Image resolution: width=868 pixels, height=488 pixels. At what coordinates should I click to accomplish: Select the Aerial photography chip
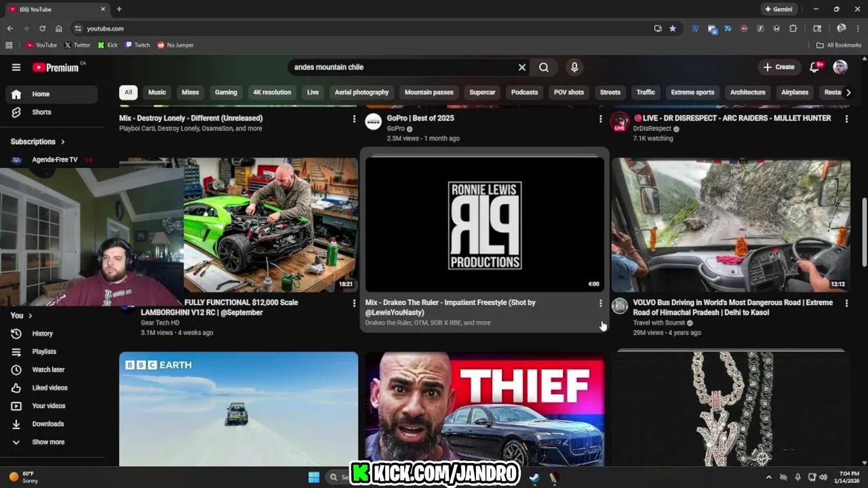[361, 92]
